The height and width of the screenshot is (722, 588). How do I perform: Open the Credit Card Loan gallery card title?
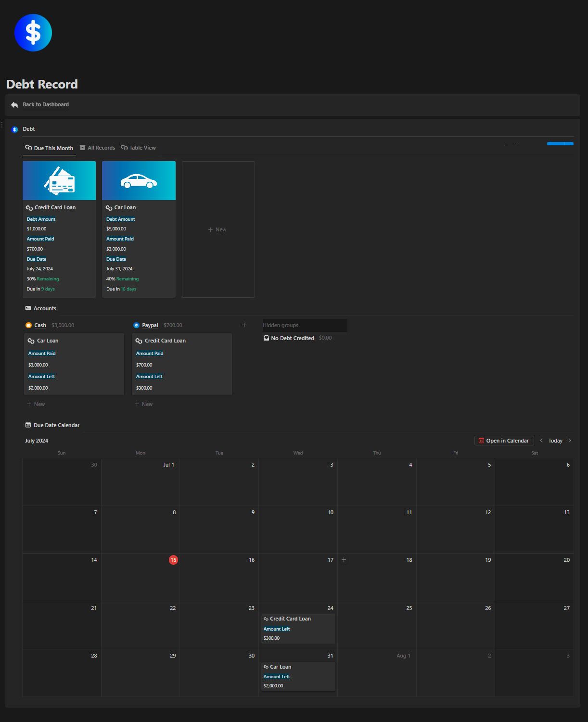coord(55,207)
